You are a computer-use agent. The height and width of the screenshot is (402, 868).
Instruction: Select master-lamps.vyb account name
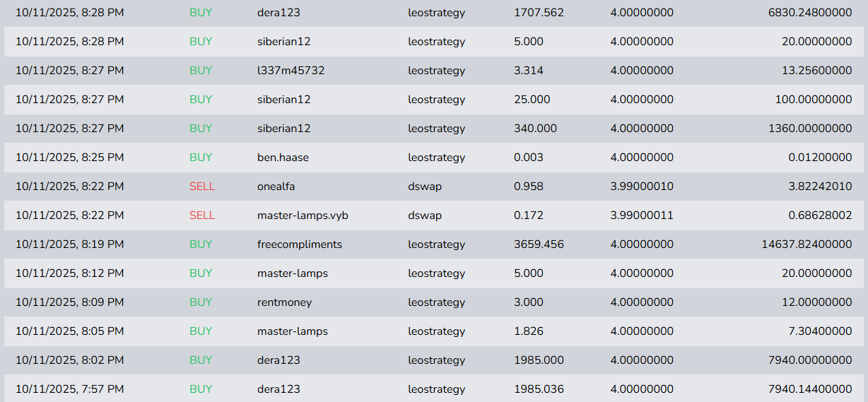[303, 215]
